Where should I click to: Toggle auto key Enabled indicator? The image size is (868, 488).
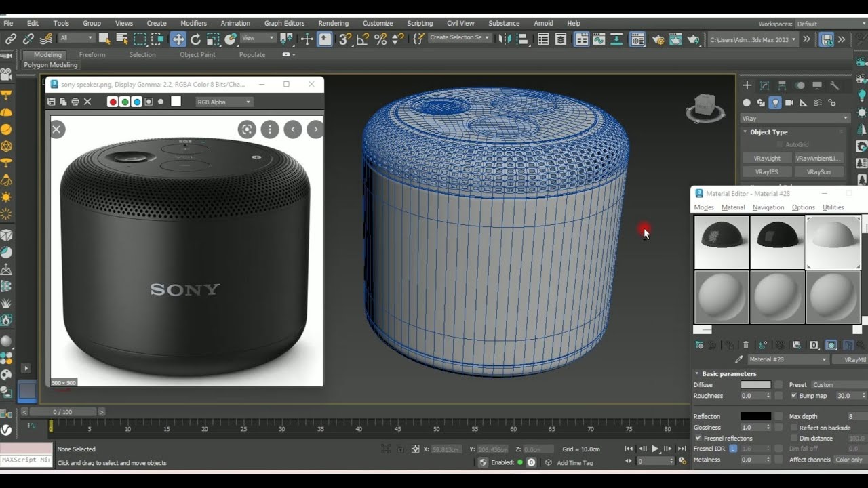tap(520, 462)
